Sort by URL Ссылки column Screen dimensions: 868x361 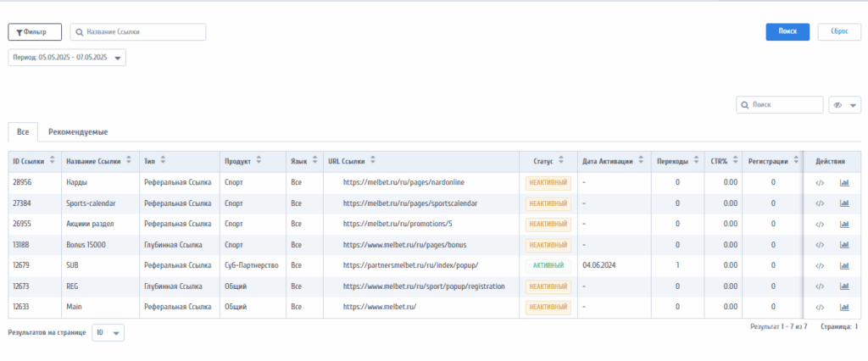pos(373,161)
